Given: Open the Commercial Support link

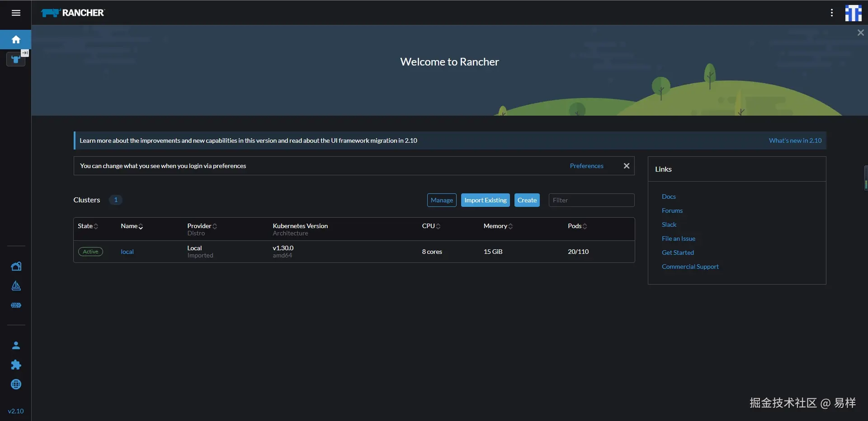Looking at the screenshot, I should click(x=690, y=267).
